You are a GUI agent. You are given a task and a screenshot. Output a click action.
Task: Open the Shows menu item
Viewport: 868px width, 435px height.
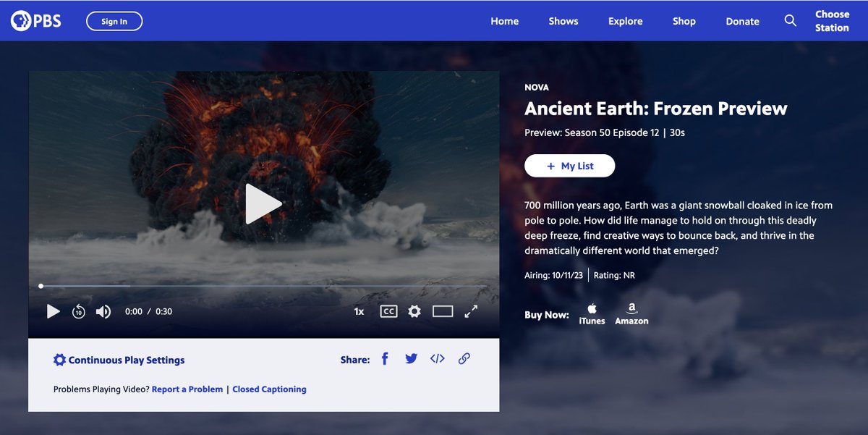click(563, 21)
